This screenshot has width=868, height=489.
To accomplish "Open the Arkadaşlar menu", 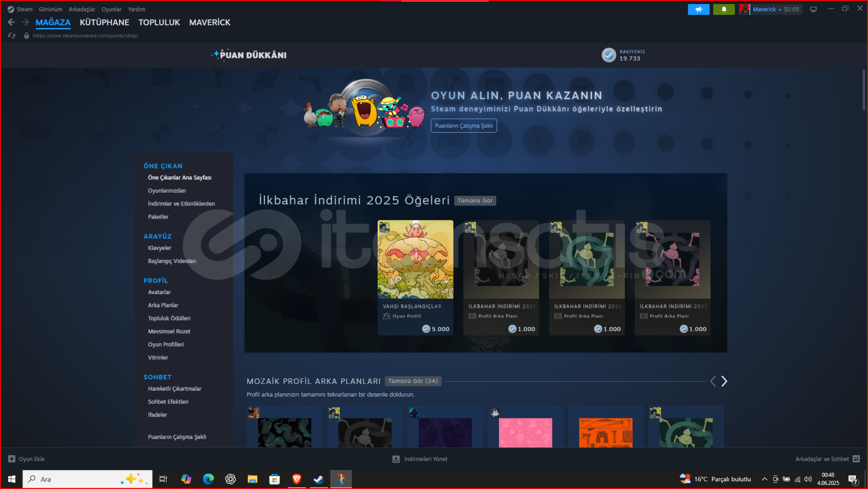I will pos(82,9).
